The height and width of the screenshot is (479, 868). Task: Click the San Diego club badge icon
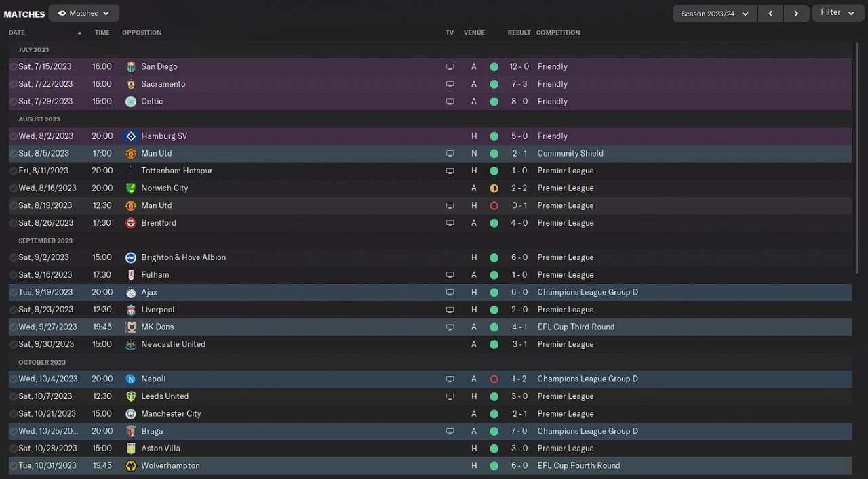(x=131, y=66)
